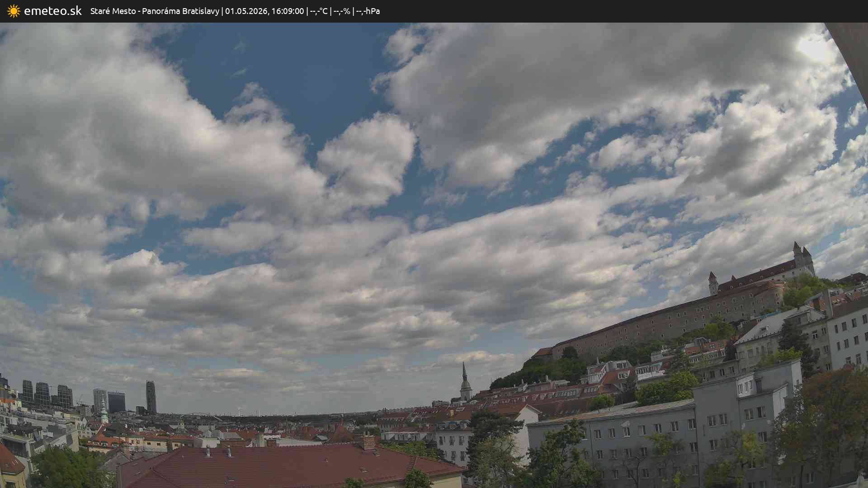Click the temperature reading '--,-°C'
Screen dimensions: 868x488
[x=319, y=11]
